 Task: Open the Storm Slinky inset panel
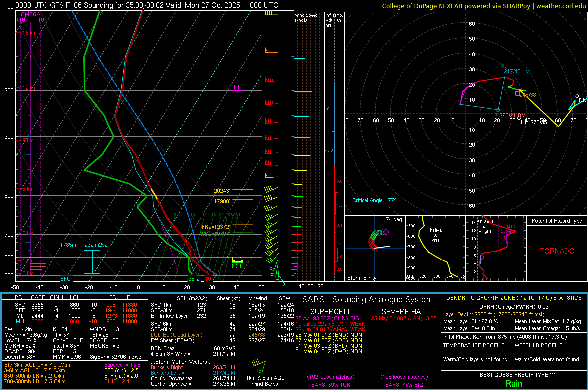375,248
